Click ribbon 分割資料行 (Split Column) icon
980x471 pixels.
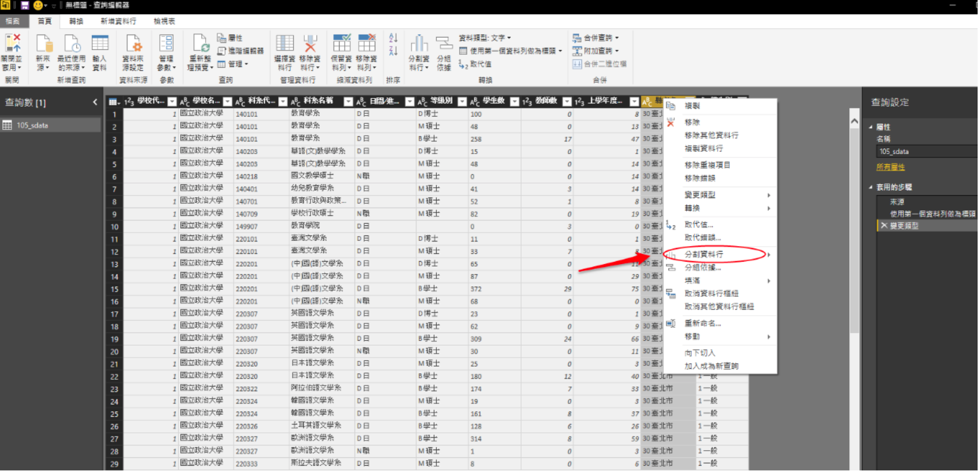pos(419,44)
